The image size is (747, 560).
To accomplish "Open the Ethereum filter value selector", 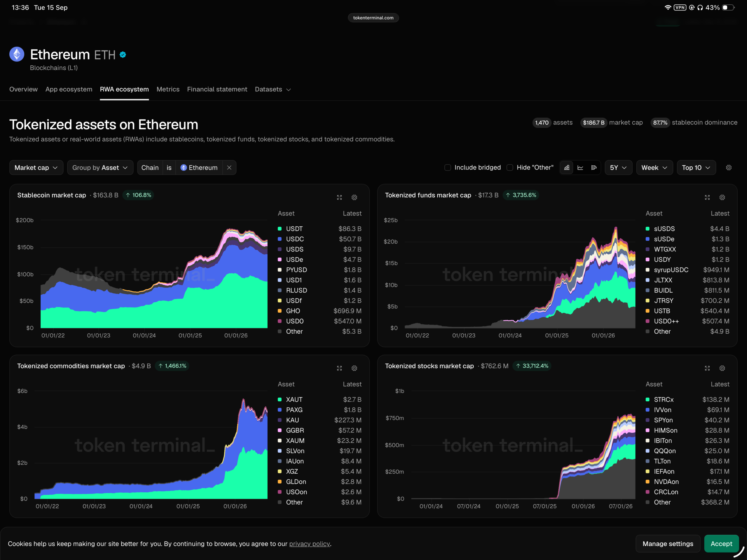I will pos(199,168).
